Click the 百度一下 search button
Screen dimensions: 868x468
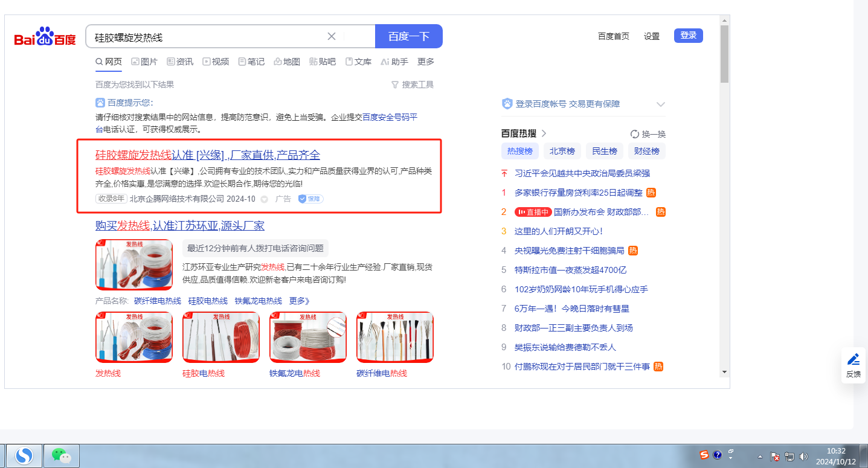(409, 36)
